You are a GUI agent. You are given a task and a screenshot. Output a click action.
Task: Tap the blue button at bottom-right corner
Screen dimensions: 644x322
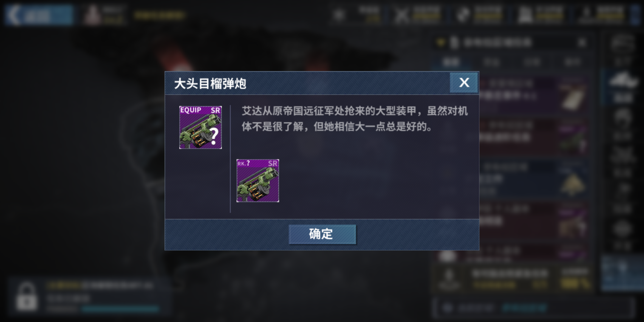[x=621, y=273]
